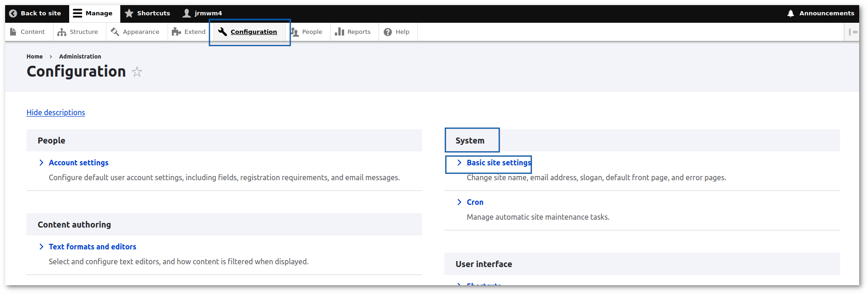Image resolution: width=868 pixels, height=294 pixels.
Task: Open the People menu item
Action: click(307, 32)
